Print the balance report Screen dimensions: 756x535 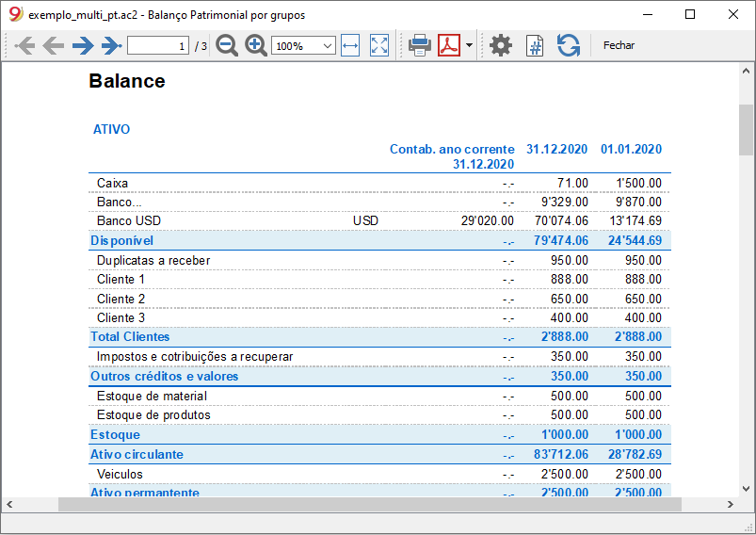tap(420, 46)
